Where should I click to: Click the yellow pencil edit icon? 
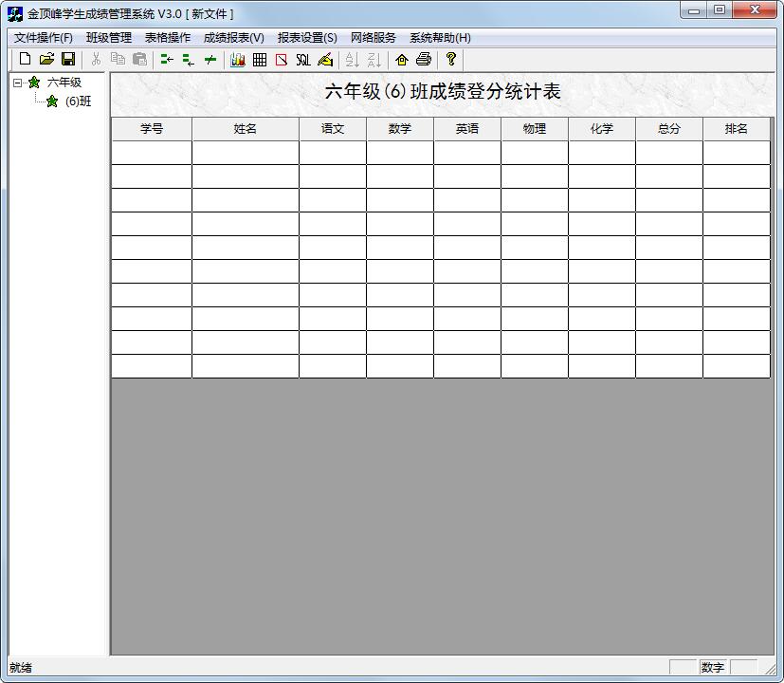coord(325,60)
